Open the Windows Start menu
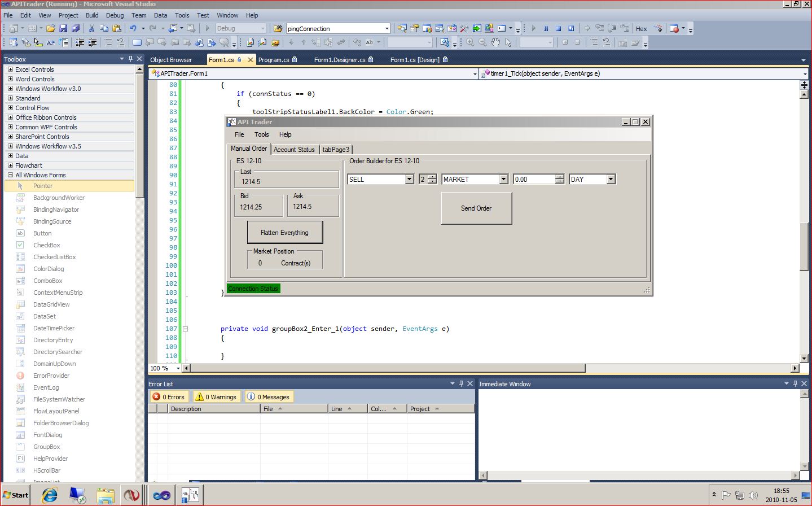Screen dimensions: 812x506 click(15, 495)
